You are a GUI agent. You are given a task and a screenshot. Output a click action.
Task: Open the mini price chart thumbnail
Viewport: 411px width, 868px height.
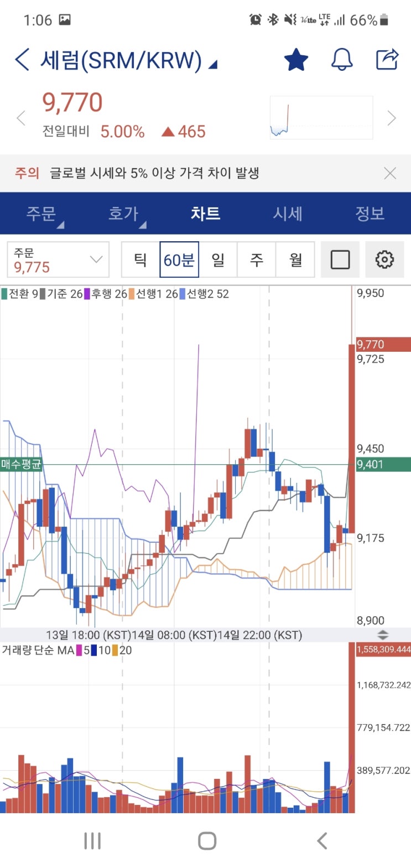(321, 117)
